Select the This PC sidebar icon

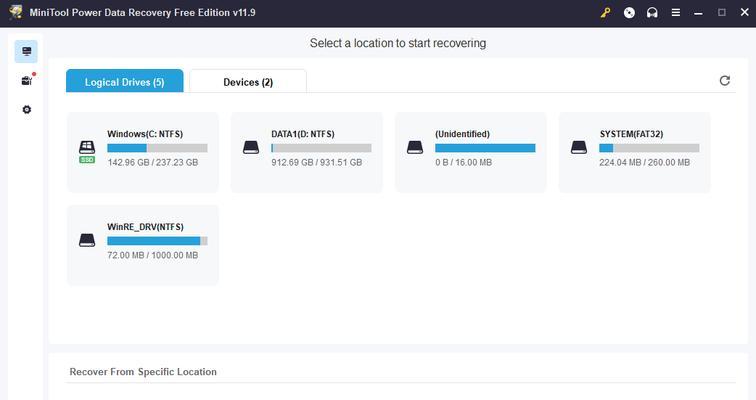26,52
